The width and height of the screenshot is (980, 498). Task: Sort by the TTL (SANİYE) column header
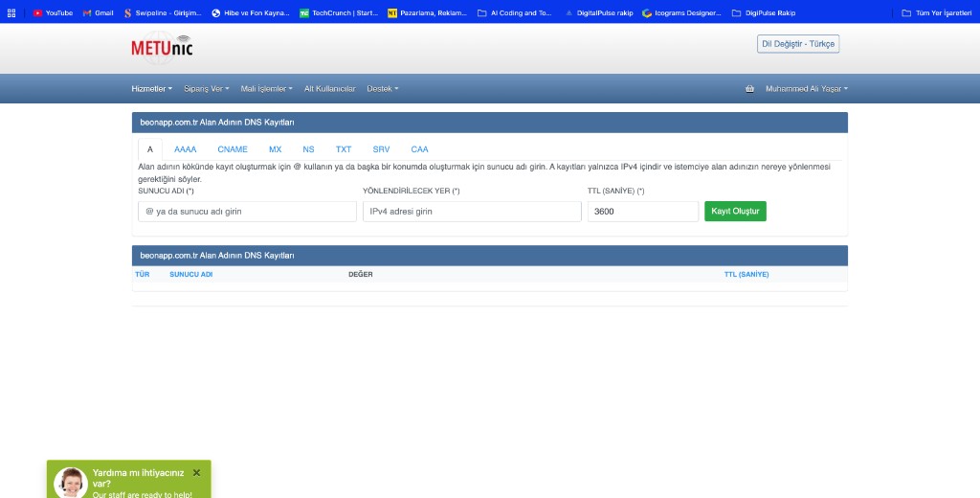click(x=746, y=275)
